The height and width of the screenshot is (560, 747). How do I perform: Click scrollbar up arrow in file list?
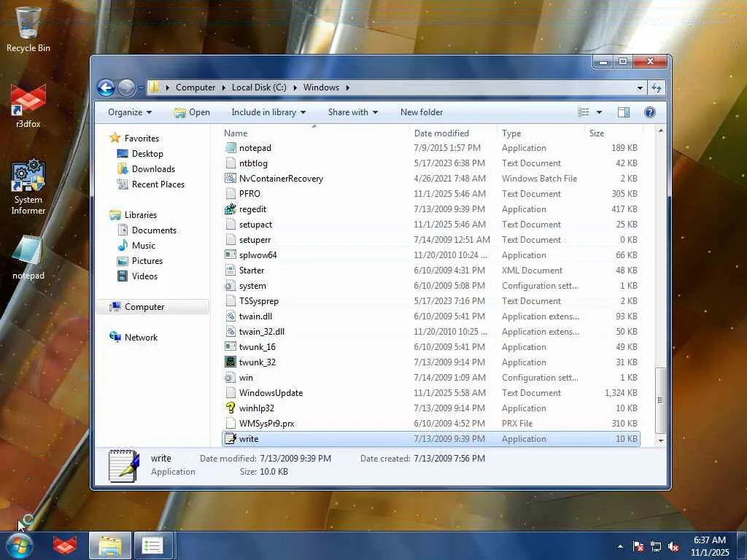pos(660,131)
